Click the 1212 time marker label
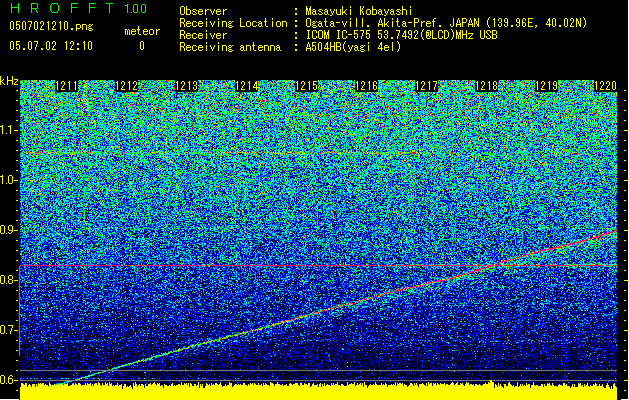The height and width of the screenshot is (400, 629). 126,86
